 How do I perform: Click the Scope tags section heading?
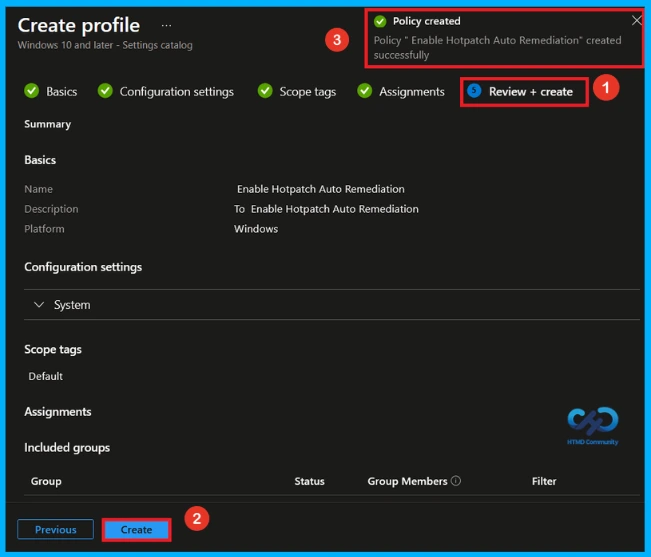click(53, 349)
